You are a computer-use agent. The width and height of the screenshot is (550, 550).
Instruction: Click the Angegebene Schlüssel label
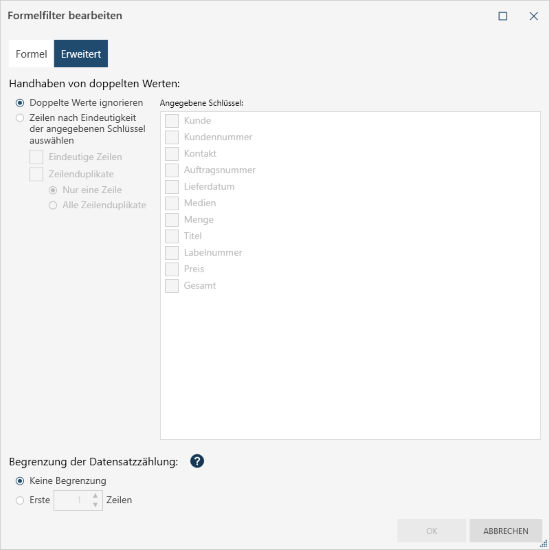[201, 103]
